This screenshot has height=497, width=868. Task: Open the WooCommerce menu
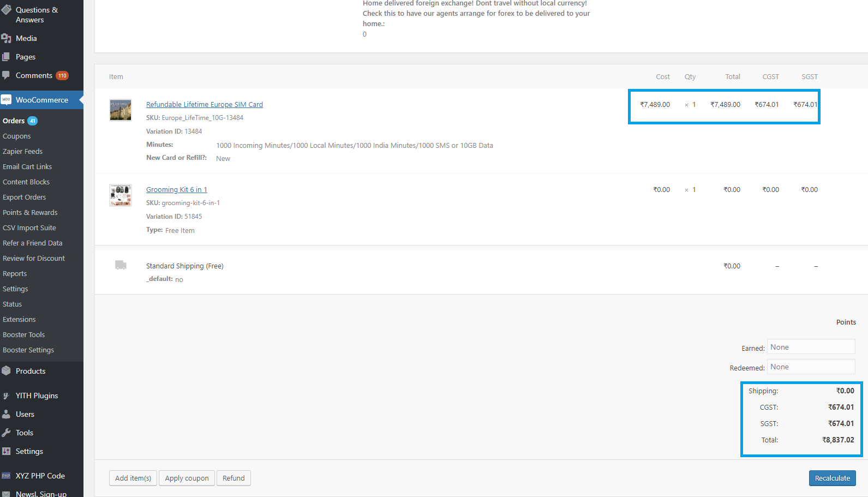41,100
